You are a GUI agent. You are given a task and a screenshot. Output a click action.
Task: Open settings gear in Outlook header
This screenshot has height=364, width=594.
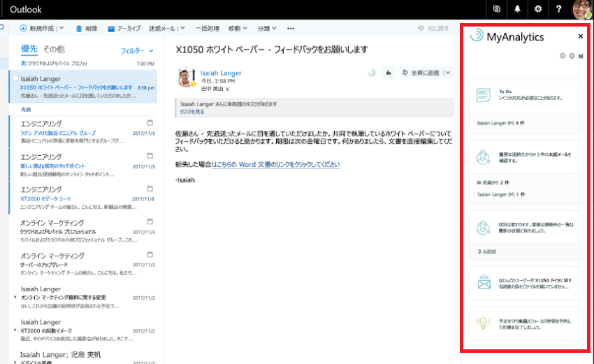point(538,9)
